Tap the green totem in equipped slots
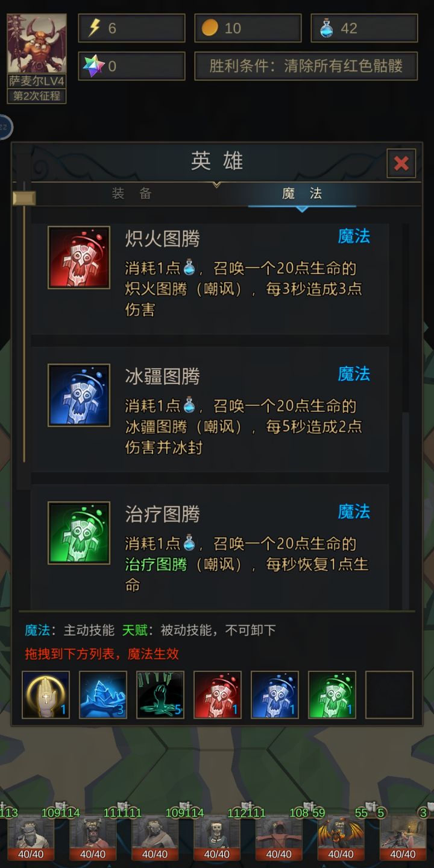Viewport: 434px width, 868px height. pos(332,695)
